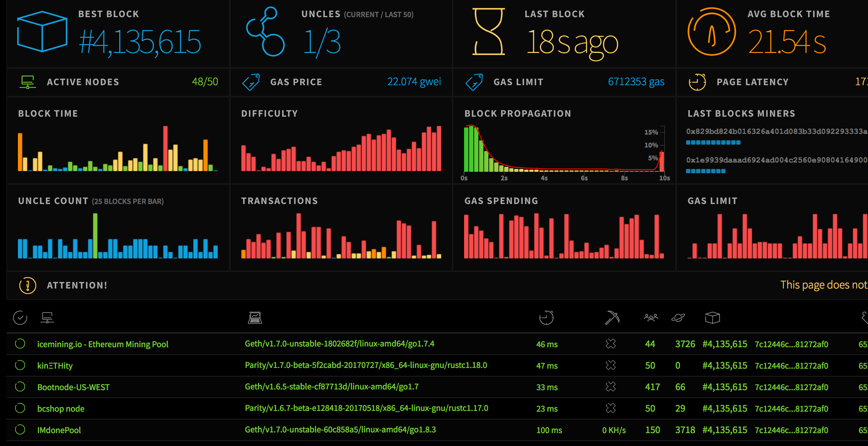Sort by the pending transactions planet icon
This screenshot has width=868, height=446.
678,317
